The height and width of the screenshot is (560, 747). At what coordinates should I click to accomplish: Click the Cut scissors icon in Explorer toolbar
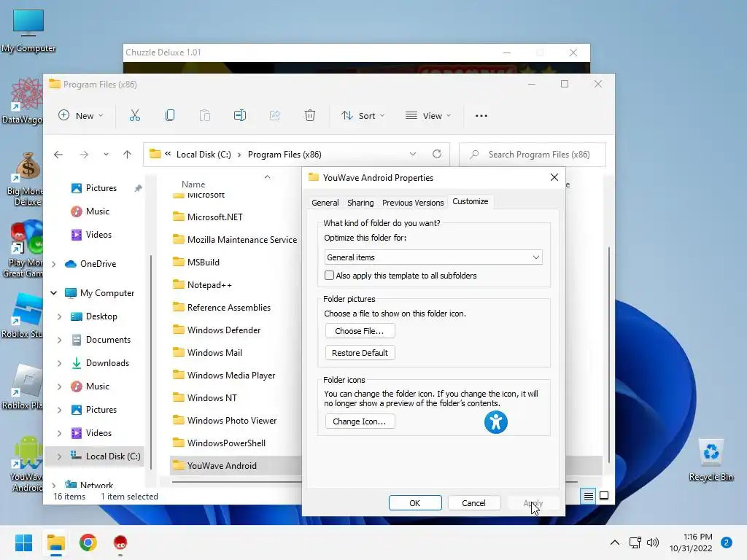click(x=135, y=115)
